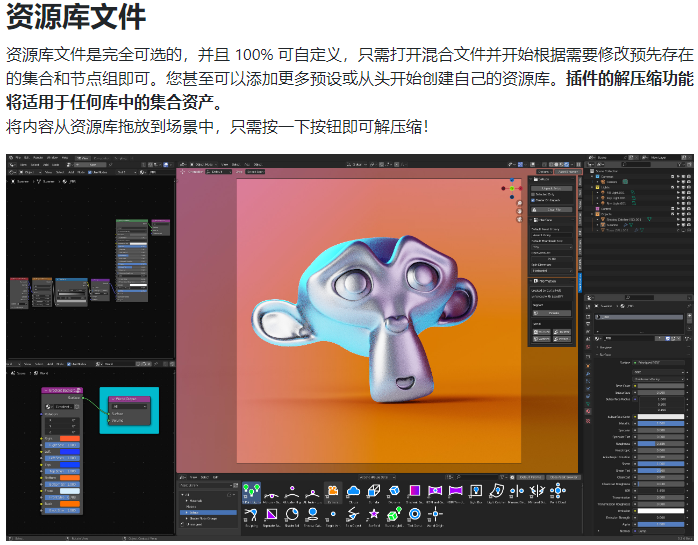Toggle Use Nodes checkbox in world editor header
698x545 pixels.
pyautogui.click(x=69, y=364)
